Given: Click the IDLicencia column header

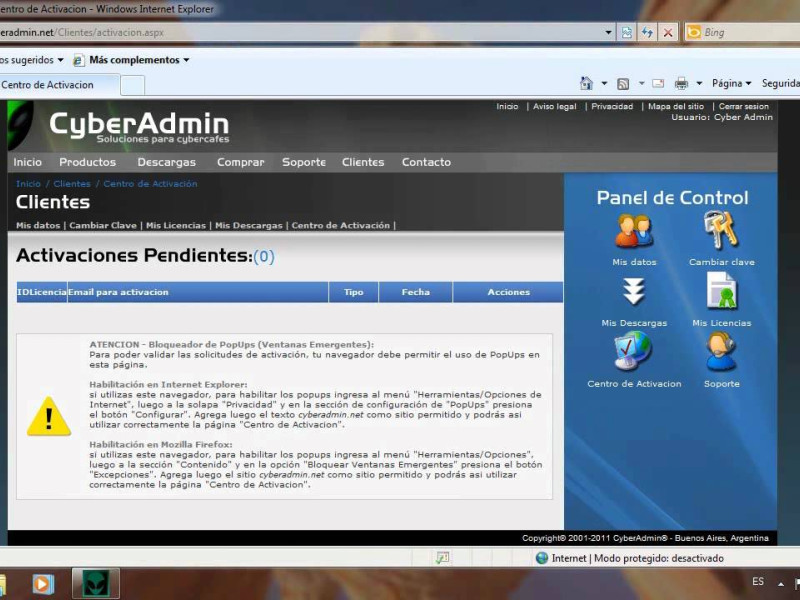Looking at the screenshot, I should (42, 292).
